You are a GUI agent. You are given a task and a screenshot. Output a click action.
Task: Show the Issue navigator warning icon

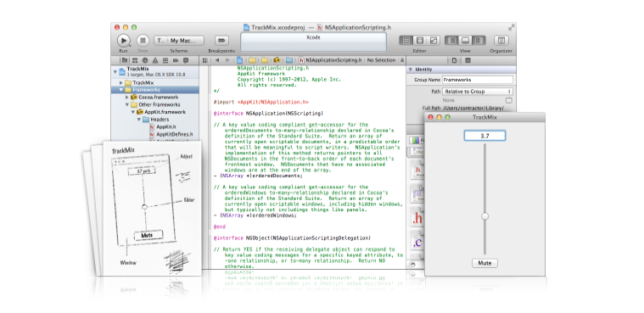(155, 60)
